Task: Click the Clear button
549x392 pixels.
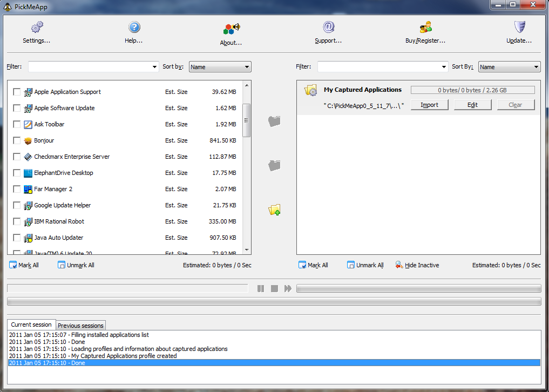Action: (516, 105)
